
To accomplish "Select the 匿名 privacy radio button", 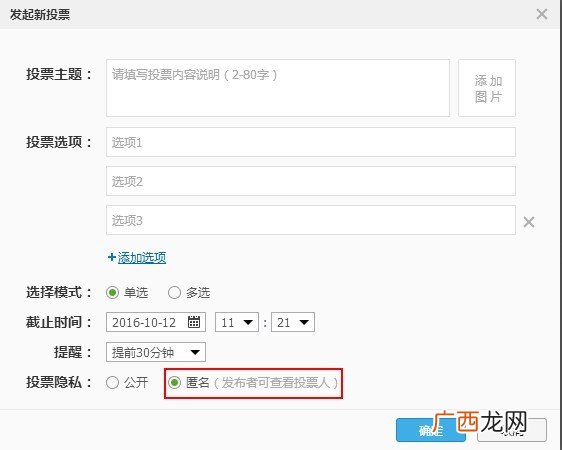I will click(x=175, y=383).
